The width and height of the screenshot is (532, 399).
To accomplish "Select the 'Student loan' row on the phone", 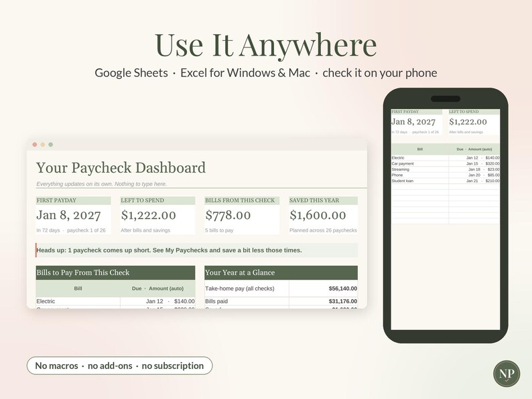I will [446, 181].
